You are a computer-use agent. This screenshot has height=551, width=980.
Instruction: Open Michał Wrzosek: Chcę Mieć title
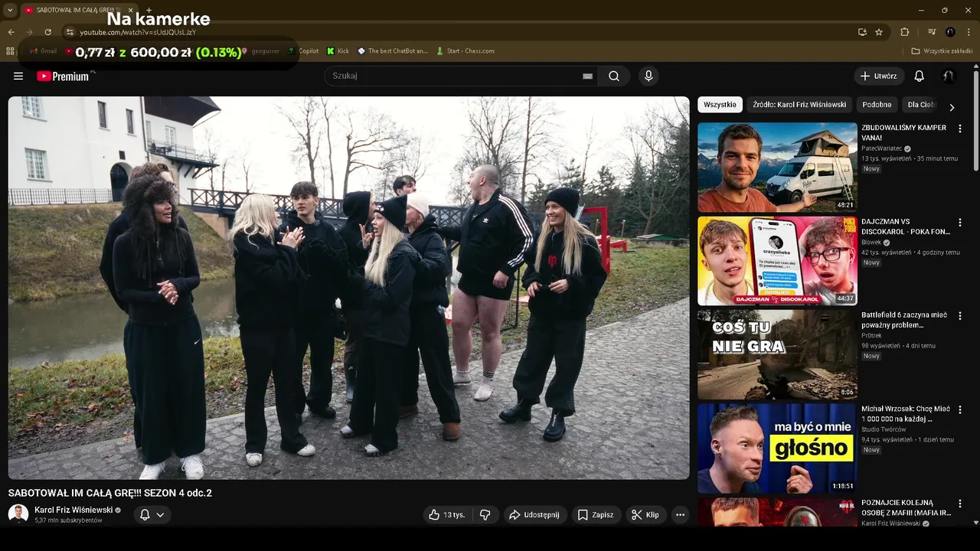coord(905,414)
